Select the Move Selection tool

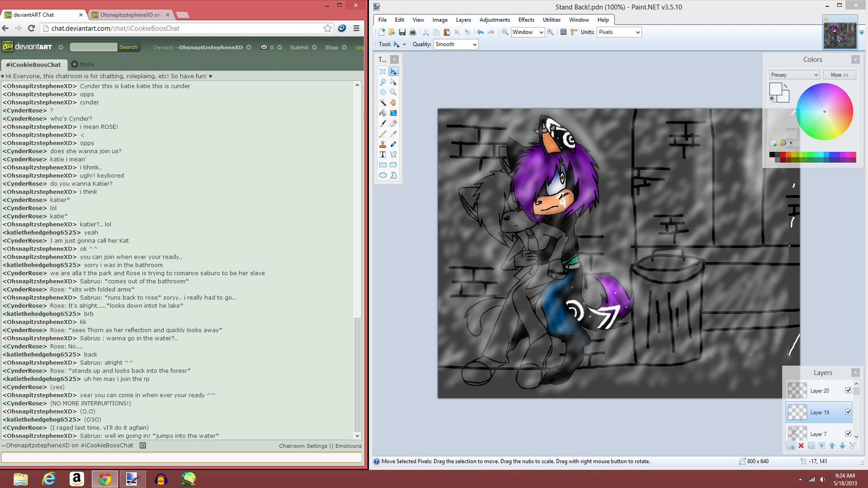click(393, 82)
